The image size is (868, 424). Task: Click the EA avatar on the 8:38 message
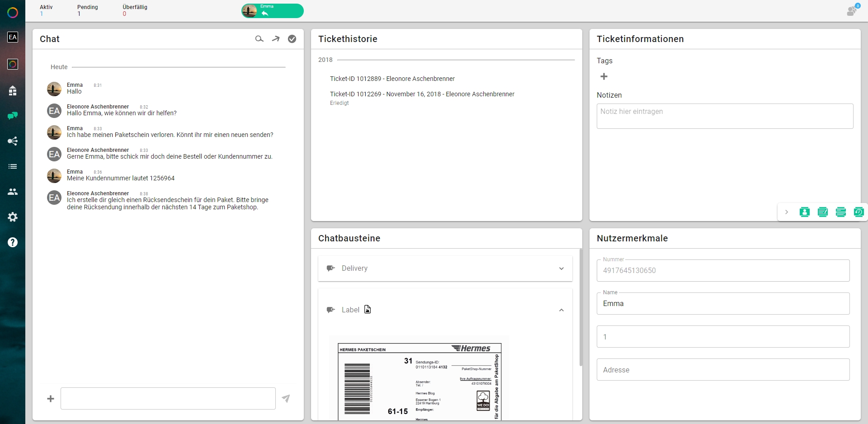tap(54, 198)
